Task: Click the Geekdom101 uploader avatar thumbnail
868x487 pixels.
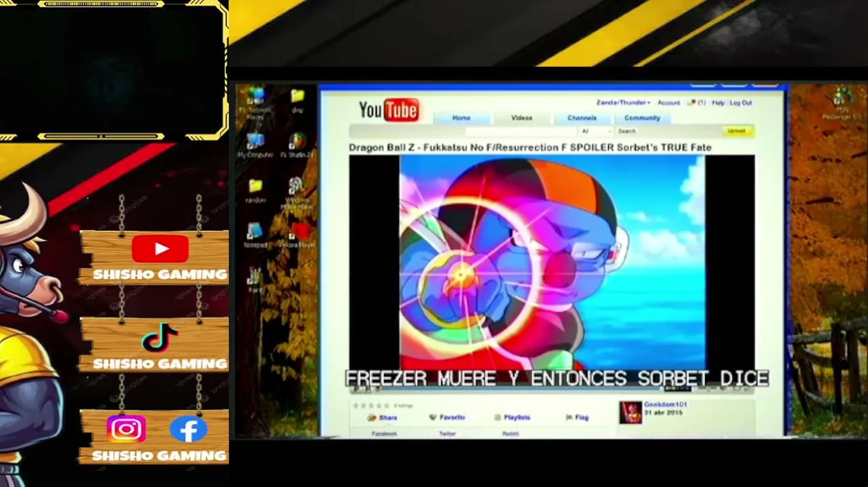Action: pos(630,412)
